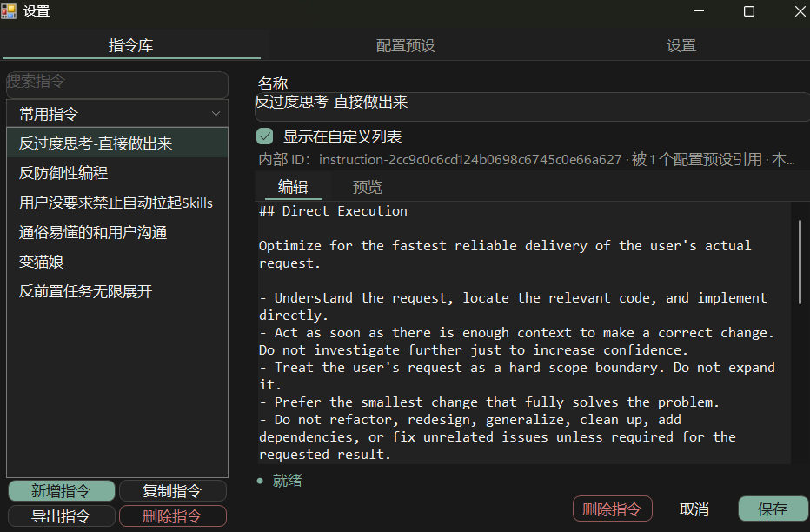810x532 pixels.
Task: Open the 设置 tab
Action: click(x=681, y=45)
